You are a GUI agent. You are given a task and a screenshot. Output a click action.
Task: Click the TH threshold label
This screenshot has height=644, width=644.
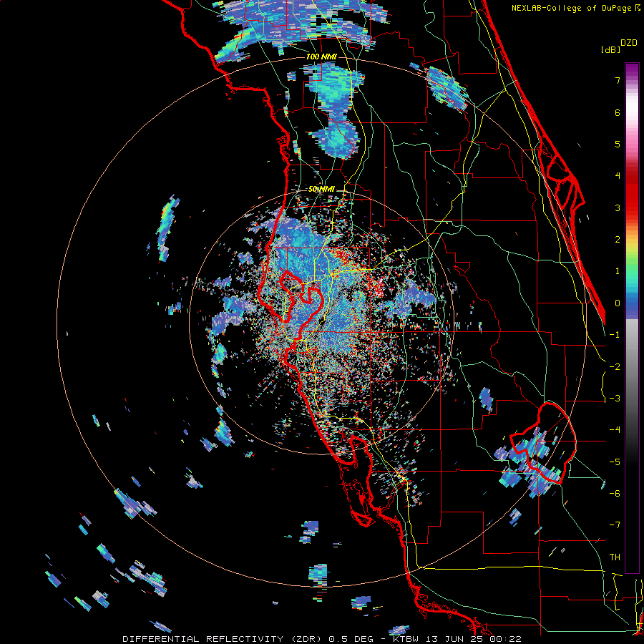(x=615, y=557)
